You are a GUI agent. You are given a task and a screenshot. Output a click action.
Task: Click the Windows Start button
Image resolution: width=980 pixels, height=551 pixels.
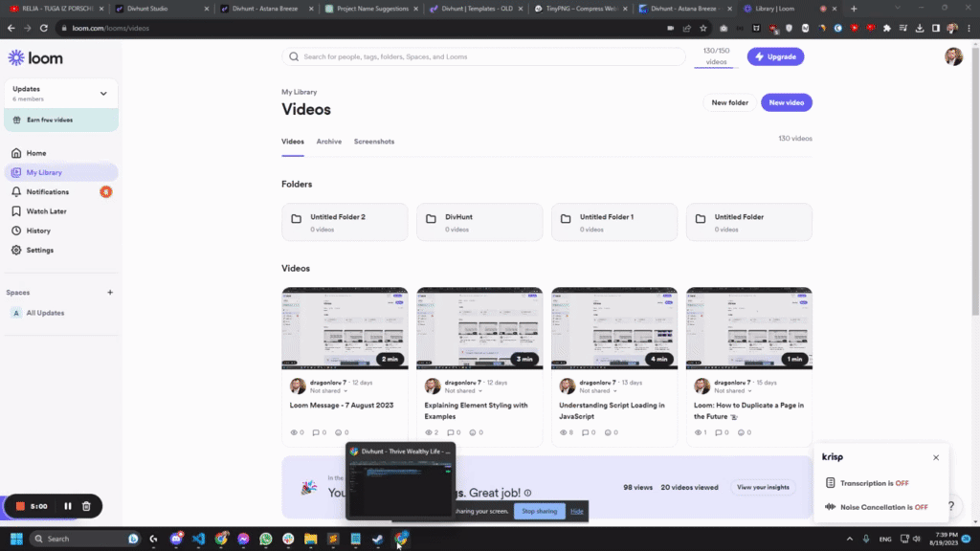click(x=16, y=539)
